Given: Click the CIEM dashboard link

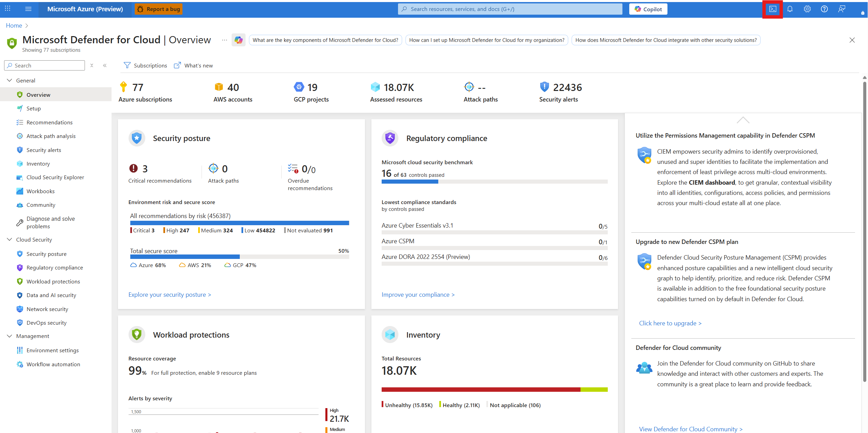Looking at the screenshot, I should (712, 183).
